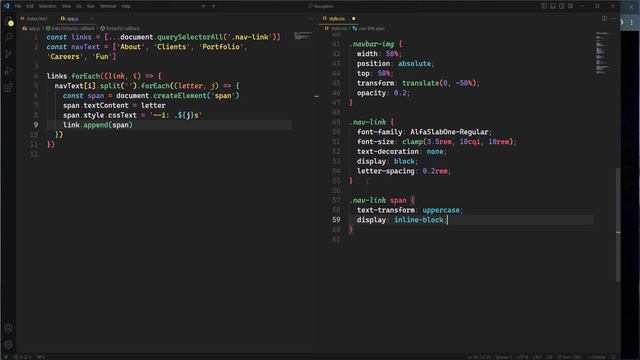
Task: Click the 'Portfolio' string in app.js
Action: 221,47
